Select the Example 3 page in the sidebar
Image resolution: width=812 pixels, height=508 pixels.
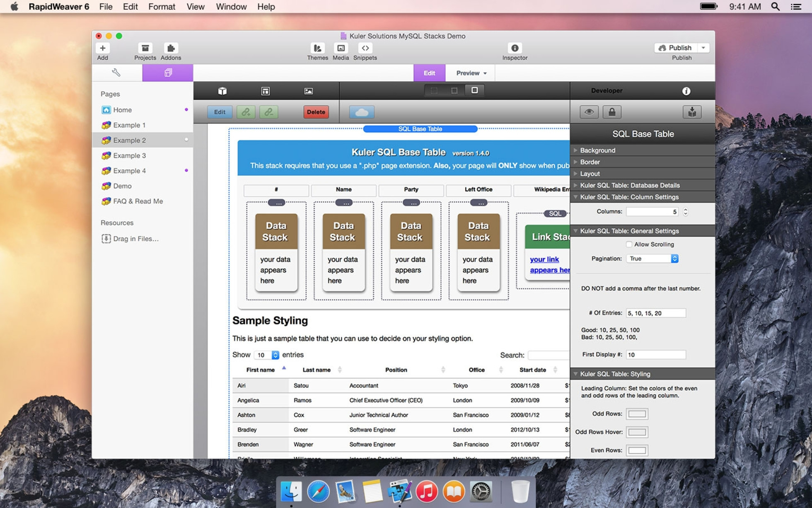coord(129,155)
